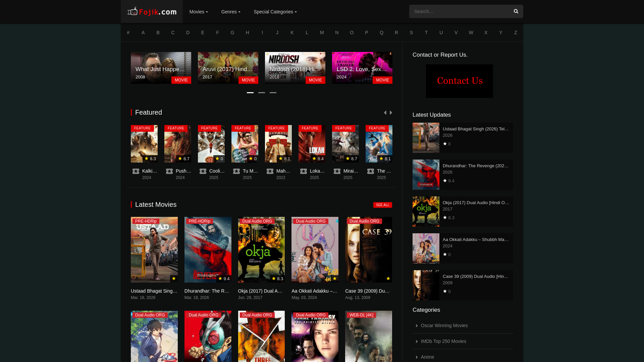Select the third carousel slide indicator
The width and height of the screenshot is (644, 362).
pos(273,93)
